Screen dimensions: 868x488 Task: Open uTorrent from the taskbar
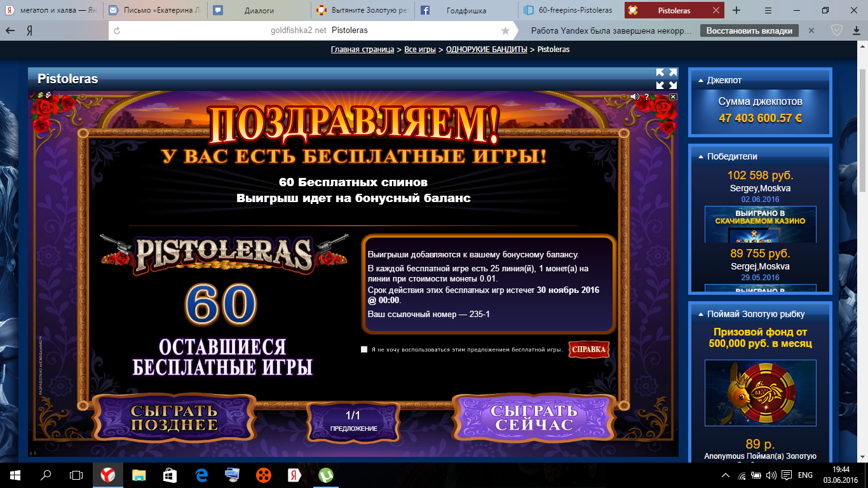click(326, 475)
